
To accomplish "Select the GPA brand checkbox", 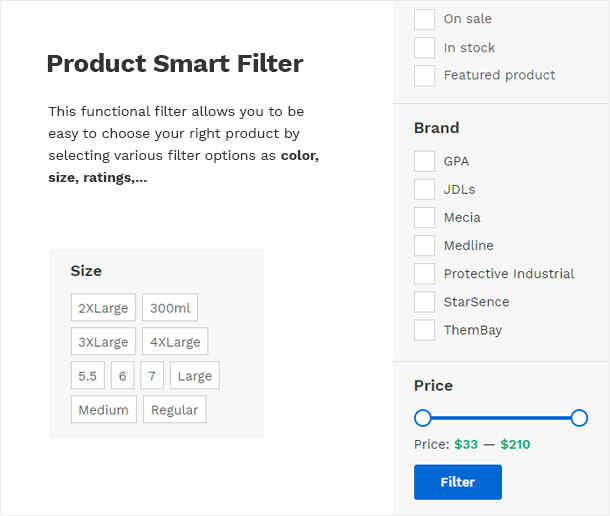I will [x=424, y=161].
